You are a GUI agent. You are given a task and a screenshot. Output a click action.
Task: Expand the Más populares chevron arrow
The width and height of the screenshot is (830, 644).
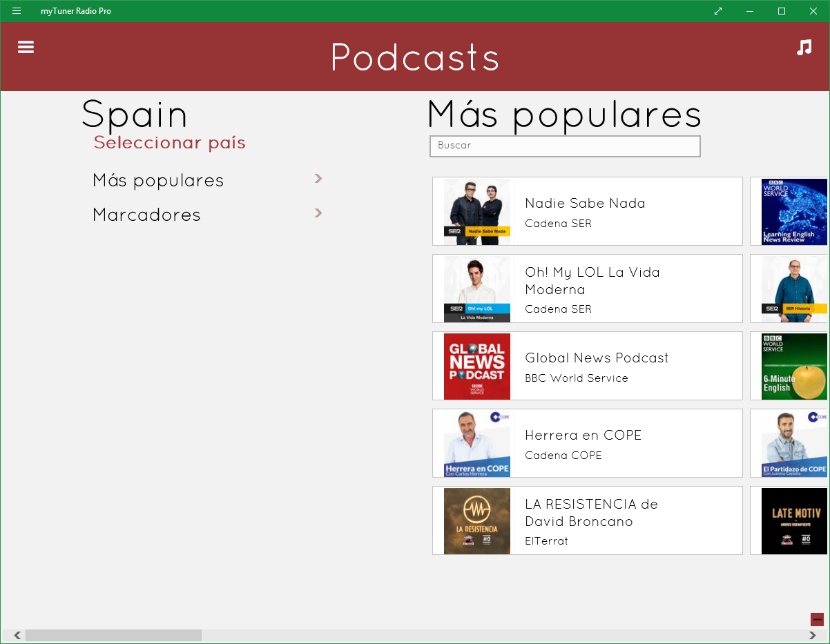(318, 179)
